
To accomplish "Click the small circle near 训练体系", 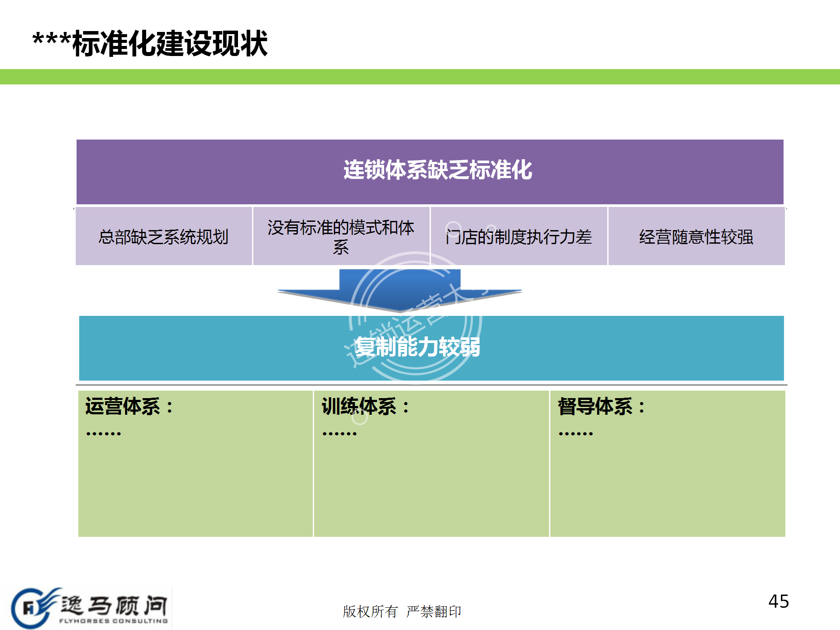I will (360, 417).
